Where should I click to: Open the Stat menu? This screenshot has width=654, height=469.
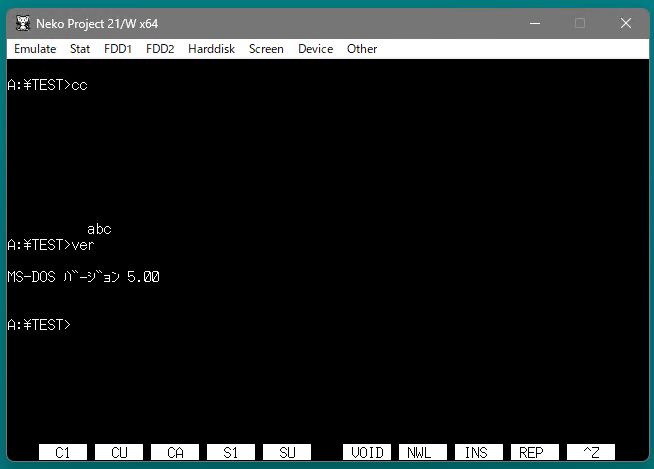[x=80, y=49]
